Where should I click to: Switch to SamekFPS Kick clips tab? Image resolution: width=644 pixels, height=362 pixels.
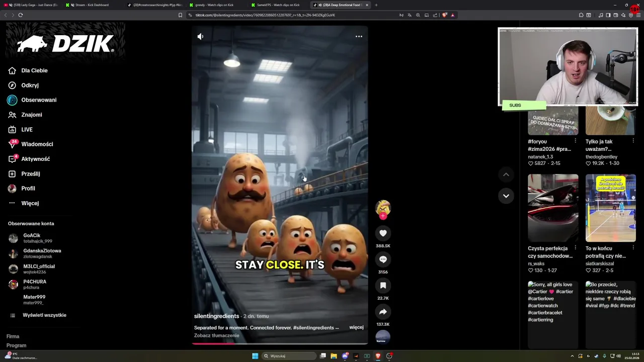tap(278, 5)
